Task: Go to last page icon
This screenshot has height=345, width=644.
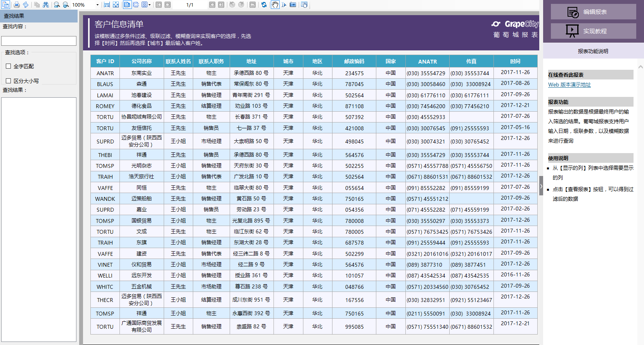Action: (x=221, y=5)
